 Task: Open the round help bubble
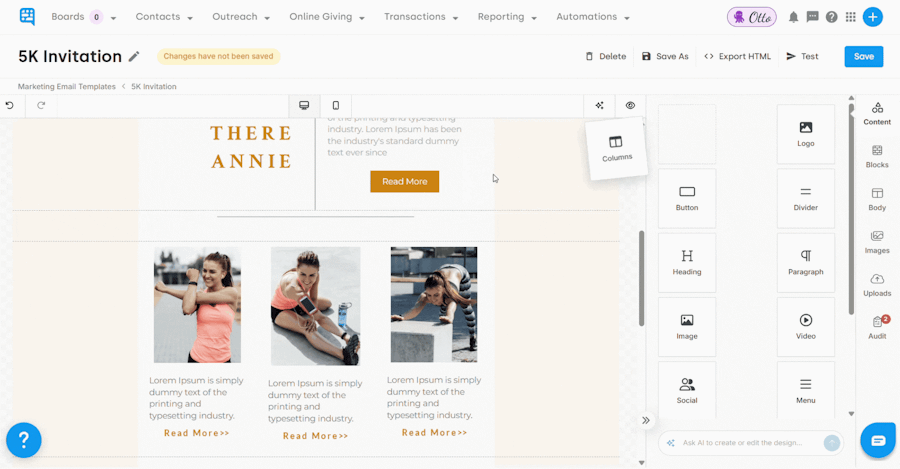[24, 440]
